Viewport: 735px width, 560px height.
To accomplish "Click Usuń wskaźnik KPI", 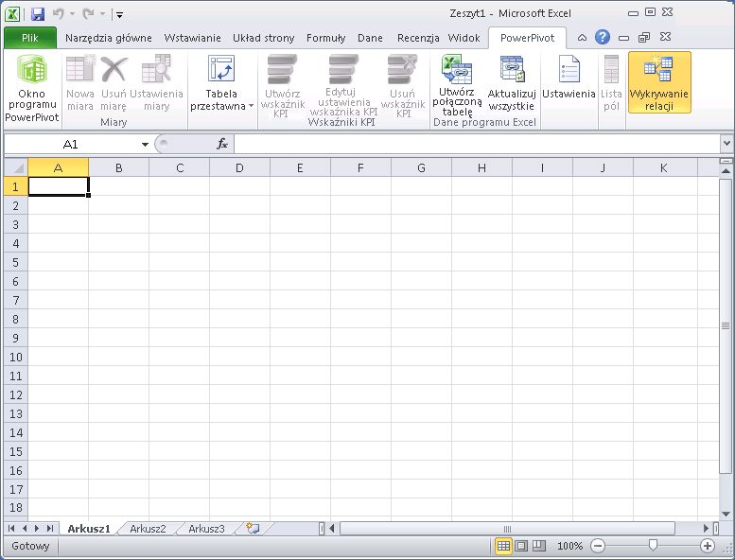I will pos(403,85).
